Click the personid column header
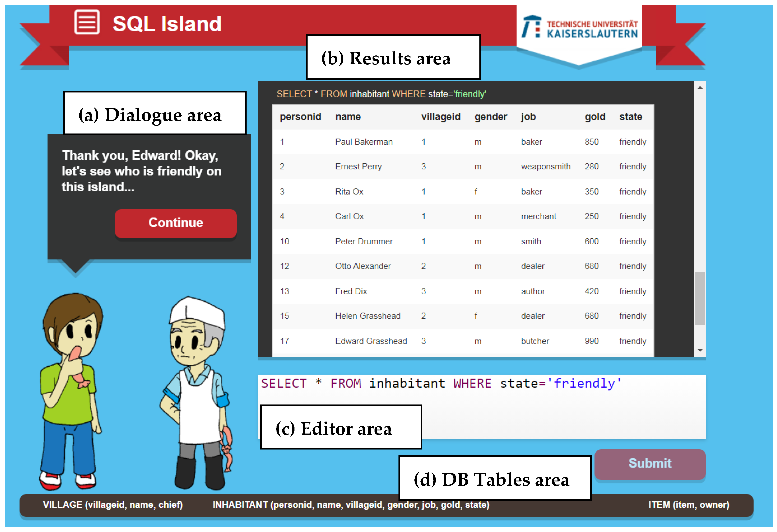 click(300, 117)
